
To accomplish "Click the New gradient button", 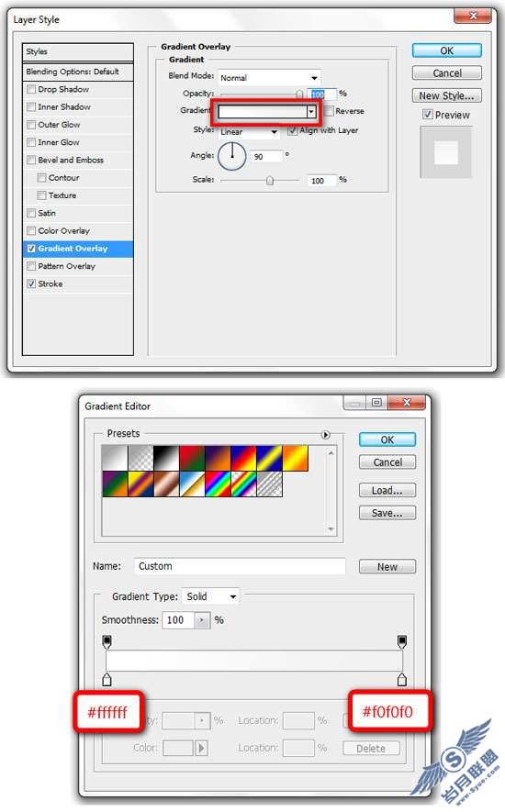I will click(x=387, y=566).
